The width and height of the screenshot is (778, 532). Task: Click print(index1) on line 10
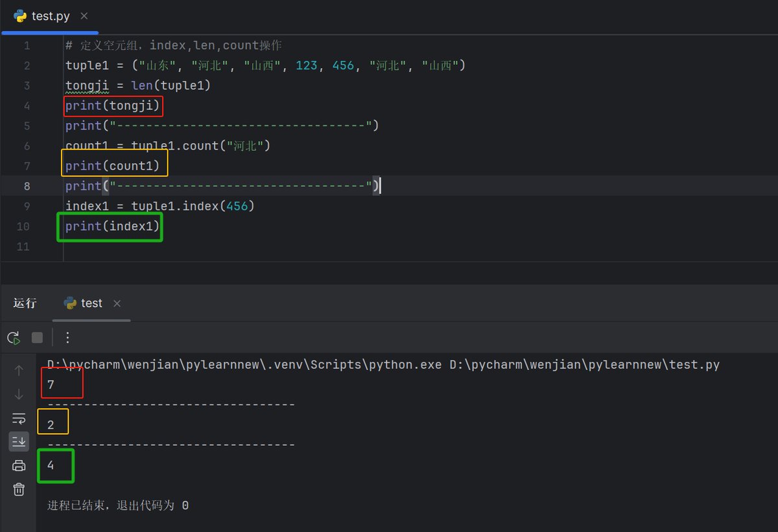tap(113, 226)
